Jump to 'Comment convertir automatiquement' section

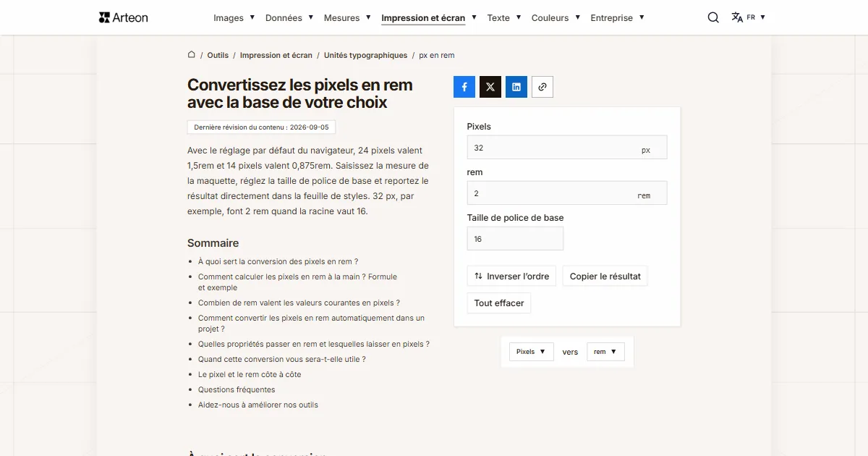coord(311,324)
